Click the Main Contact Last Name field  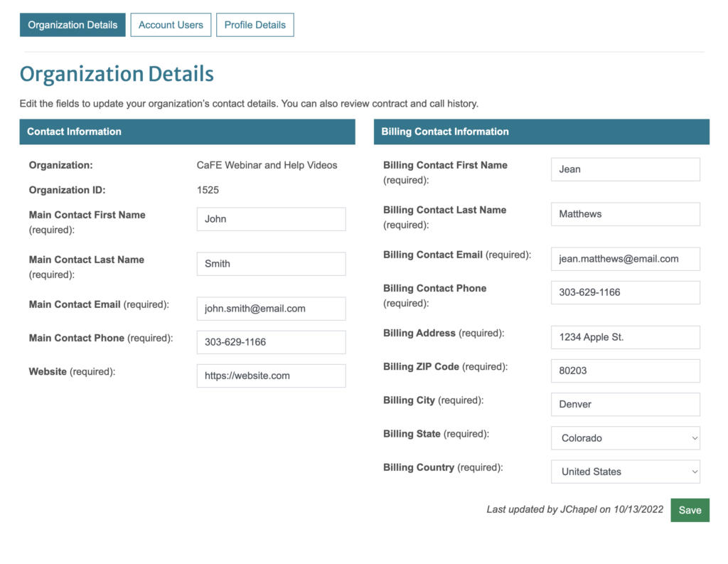(271, 264)
